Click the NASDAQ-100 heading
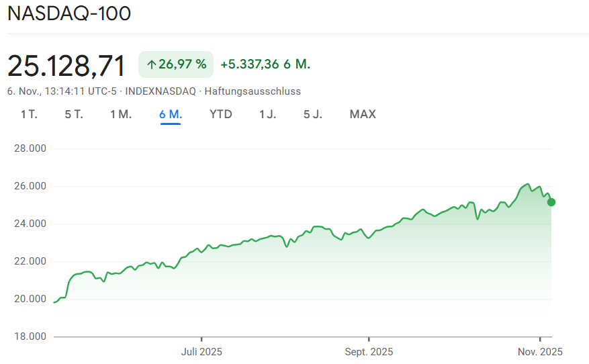The image size is (589, 364). click(69, 14)
